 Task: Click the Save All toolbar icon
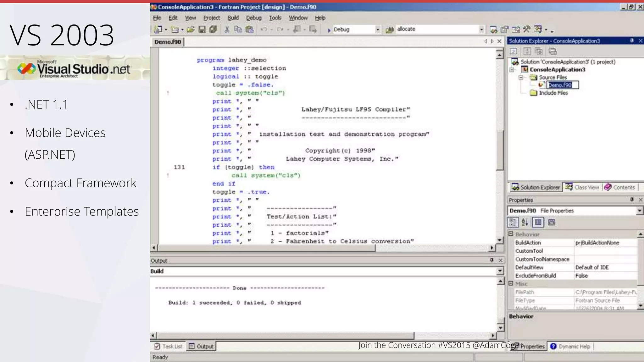pyautogui.click(x=213, y=29)
